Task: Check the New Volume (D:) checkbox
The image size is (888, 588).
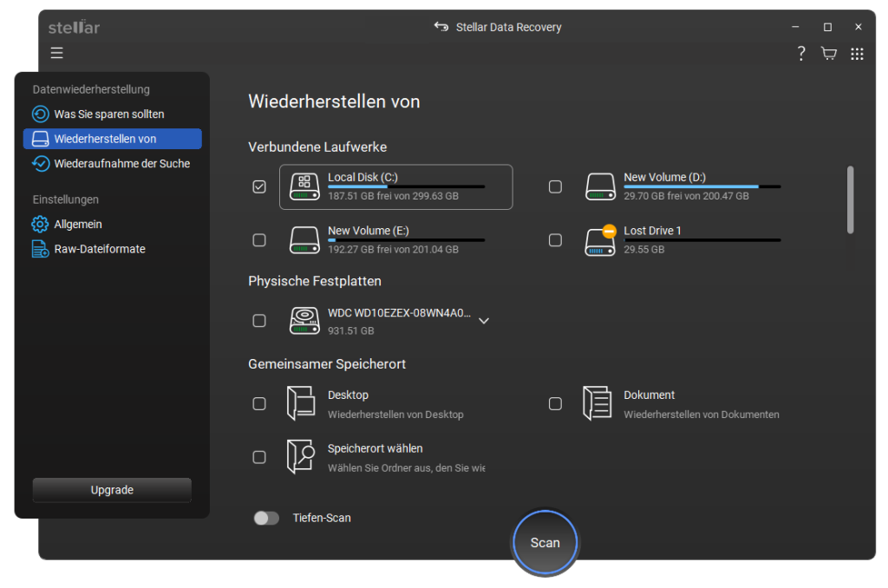Action: [x=555, y=186]
